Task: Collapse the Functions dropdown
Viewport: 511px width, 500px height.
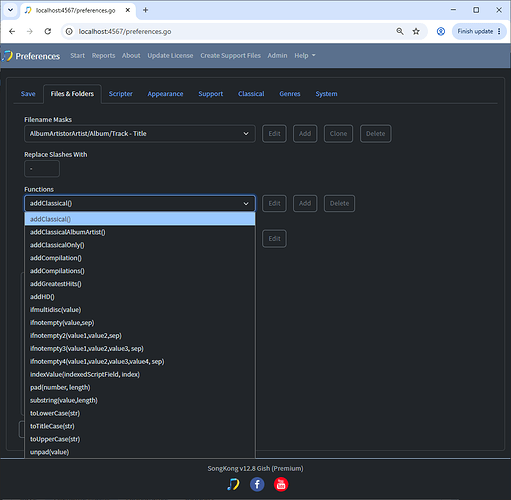Action: click(140, 203)
